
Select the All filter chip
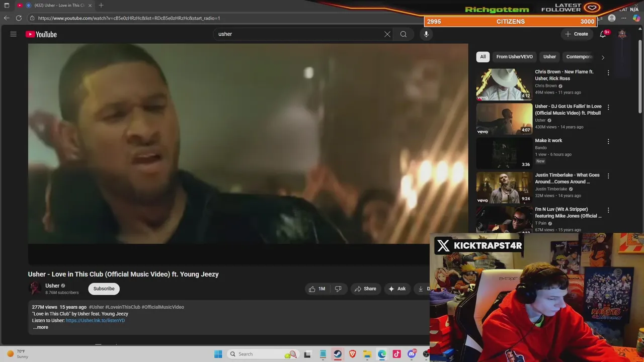pos(483,57)
